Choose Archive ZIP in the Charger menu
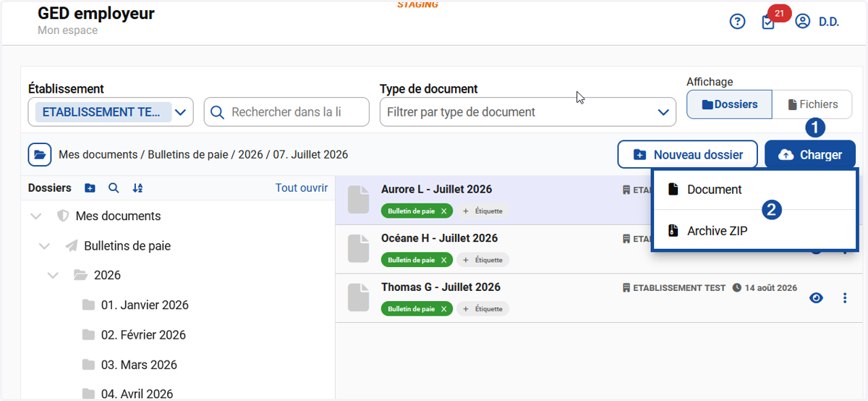Viewport: 868px width, 401px height. click(x=755, y=231)
